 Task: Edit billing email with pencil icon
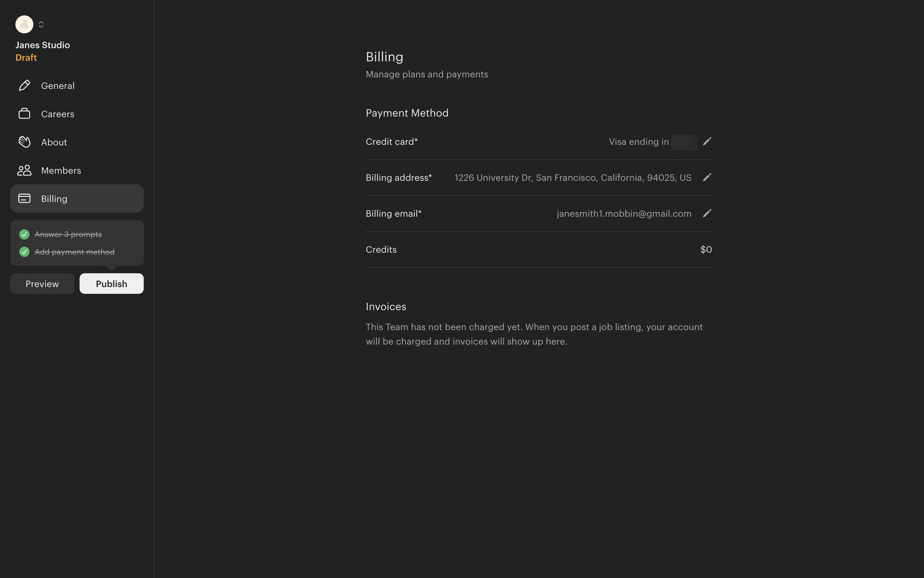click(x=706, y=213)
